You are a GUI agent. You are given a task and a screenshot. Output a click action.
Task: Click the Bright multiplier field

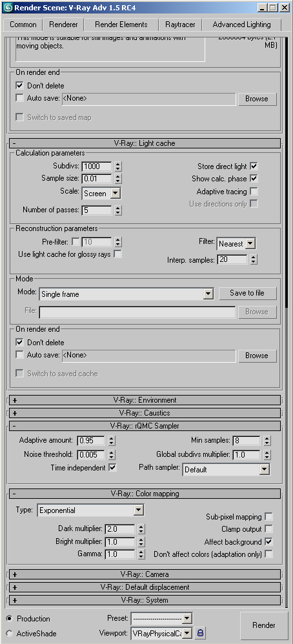tap(120, 542)
